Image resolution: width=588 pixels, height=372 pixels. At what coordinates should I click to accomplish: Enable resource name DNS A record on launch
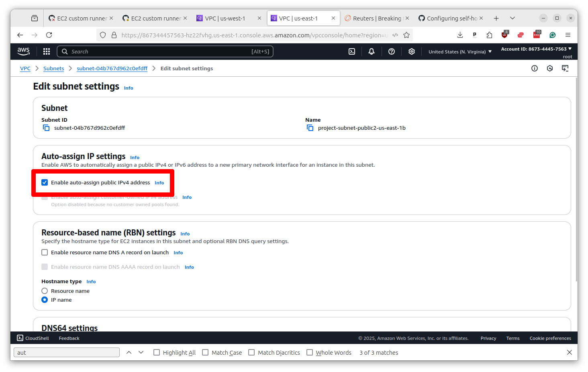pos(45,252)
